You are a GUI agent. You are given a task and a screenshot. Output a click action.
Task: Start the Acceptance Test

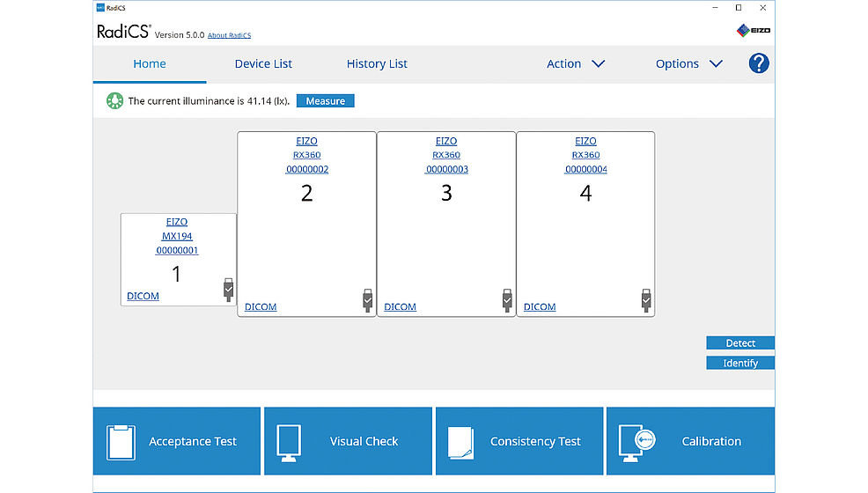[x=177, y=442]
